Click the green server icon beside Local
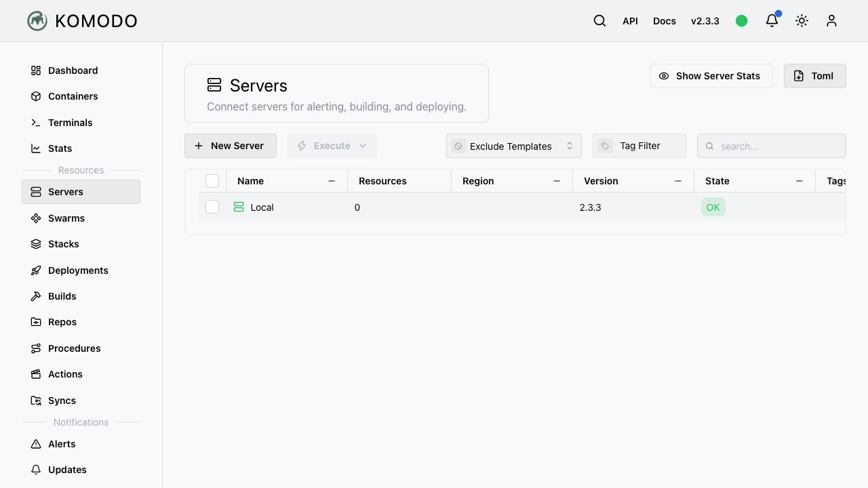 (x=239, y=207)
